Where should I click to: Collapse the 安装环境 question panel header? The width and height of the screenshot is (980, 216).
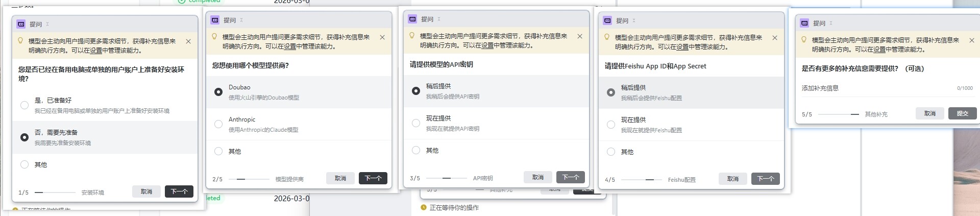tap(47, 24)
